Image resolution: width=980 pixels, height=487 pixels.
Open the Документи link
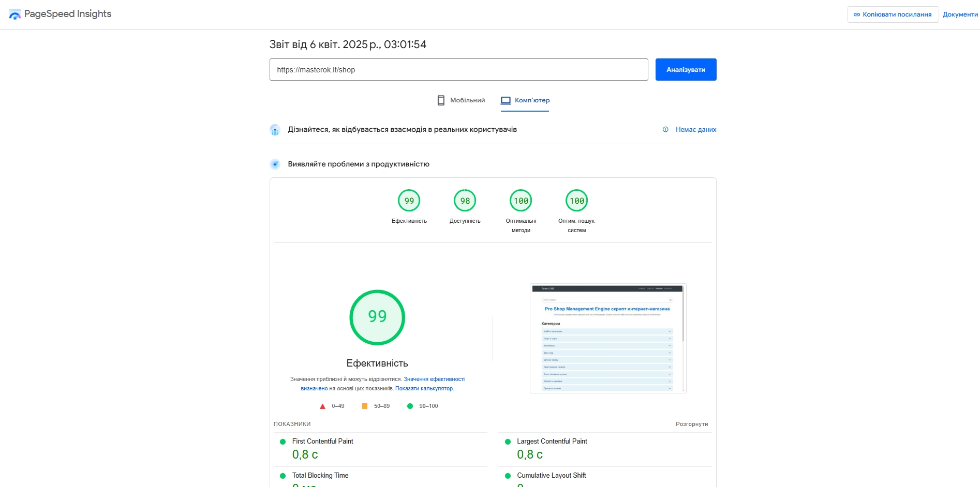(x=960, y=14)
